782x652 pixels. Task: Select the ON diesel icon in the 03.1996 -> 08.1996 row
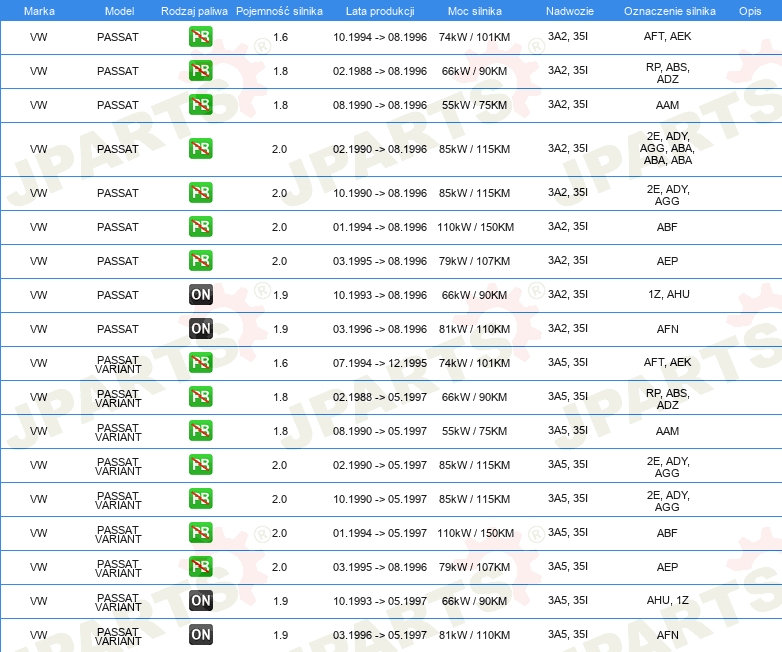(200, 328)
